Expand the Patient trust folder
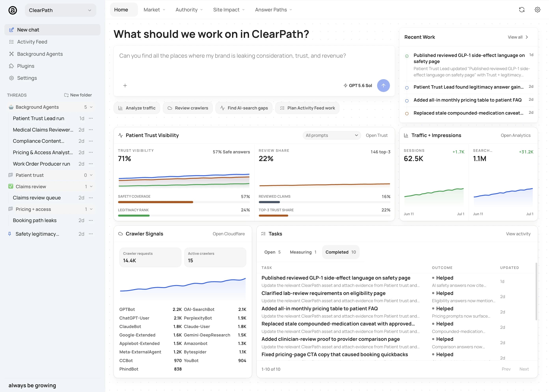The height and width of the screenshot is (392, 549). (x=91, y=175)
